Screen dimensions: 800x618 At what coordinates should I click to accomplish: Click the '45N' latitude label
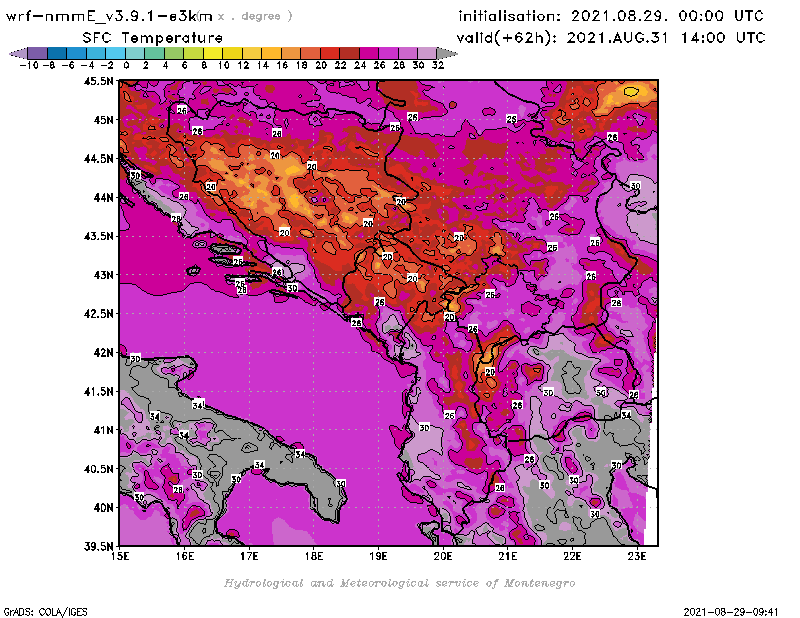point(103,120)
